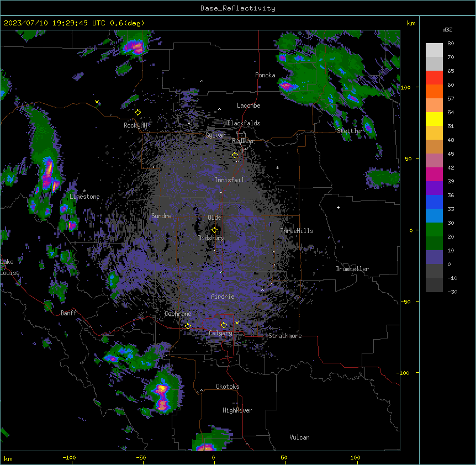Click the asterisk marker above Limestone
This screenshot has width=476, height=465.
click(84, 191)
